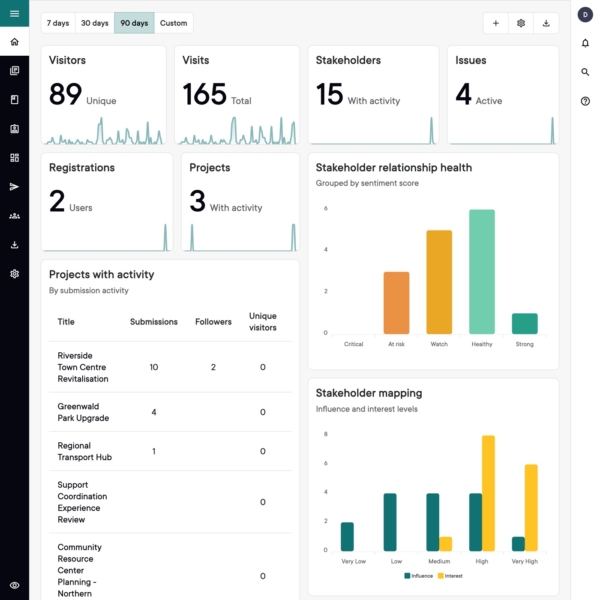This screenshot has height=600, width=600.
Task: Open the sidebar download icon
Action: click(15, 245)
